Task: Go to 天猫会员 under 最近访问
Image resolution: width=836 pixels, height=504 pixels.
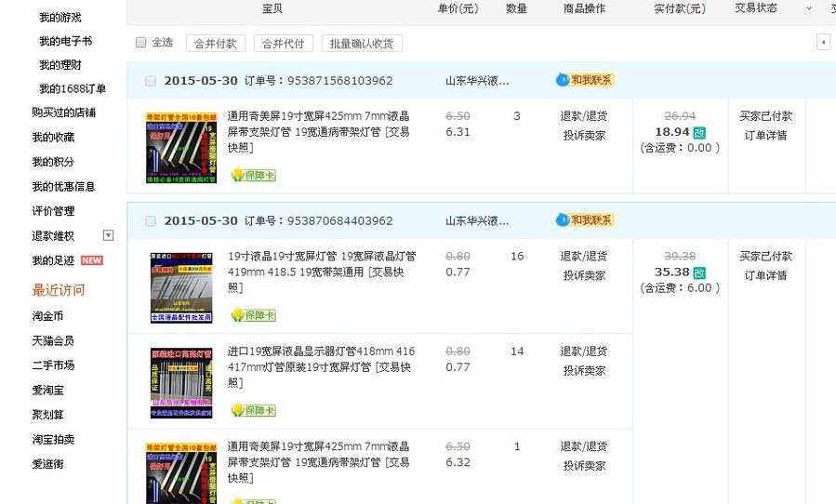Action: tap(53, 340)
